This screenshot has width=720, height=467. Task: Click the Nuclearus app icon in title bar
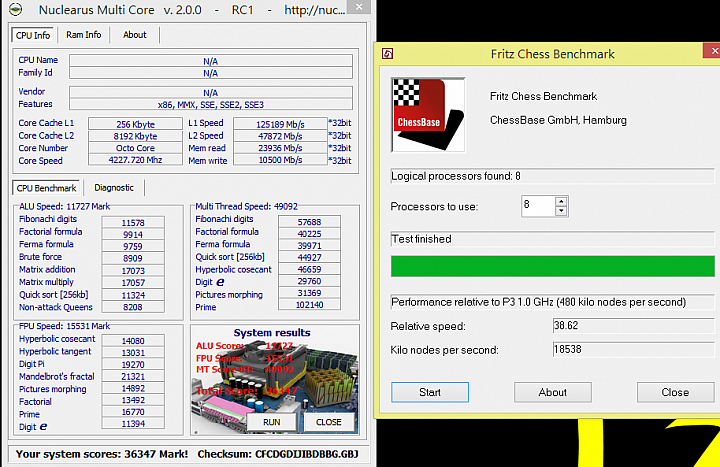(x=16, y=9)
